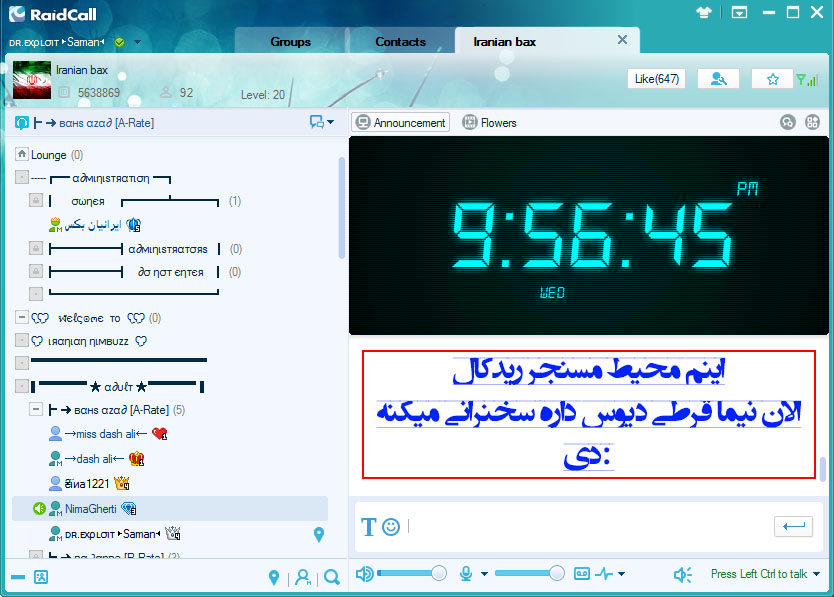This screenshot has height=597, width=834.
Task: Switch to the Groups tab
Action: point(290,42)
